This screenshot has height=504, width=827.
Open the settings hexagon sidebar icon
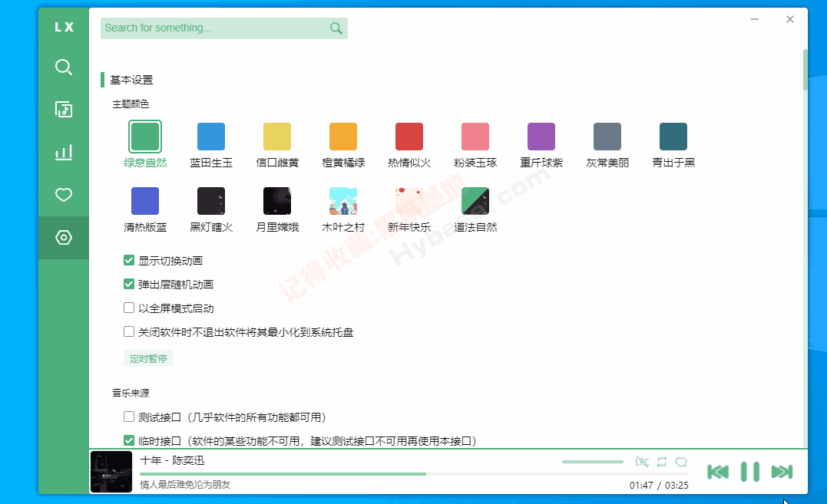click(63, 238)
